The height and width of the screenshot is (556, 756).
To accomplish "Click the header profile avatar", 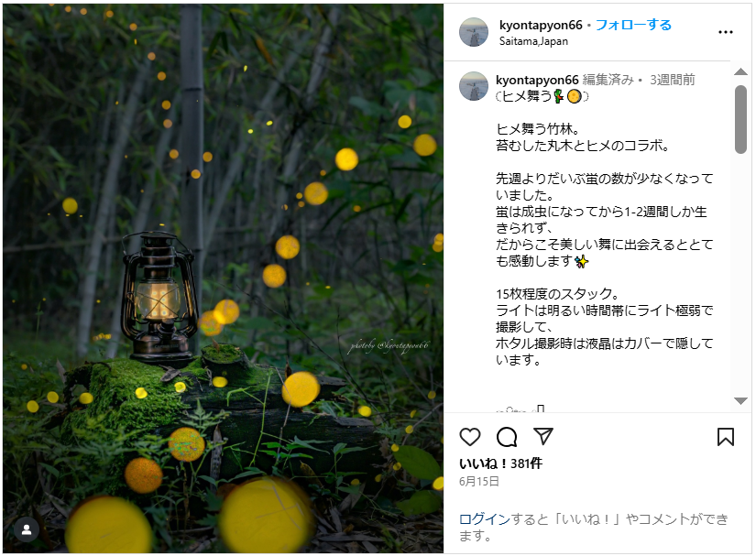I will coord(474,32).
